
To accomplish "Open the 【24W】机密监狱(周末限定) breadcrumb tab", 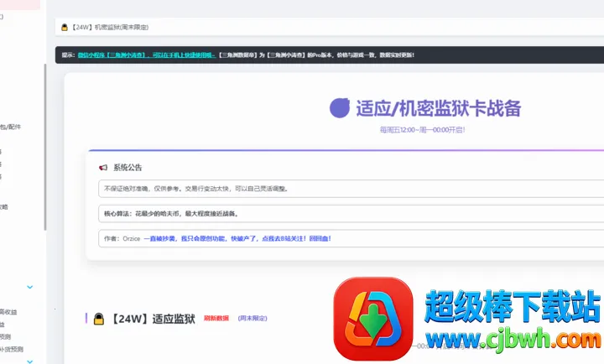I will pos(109,27).
